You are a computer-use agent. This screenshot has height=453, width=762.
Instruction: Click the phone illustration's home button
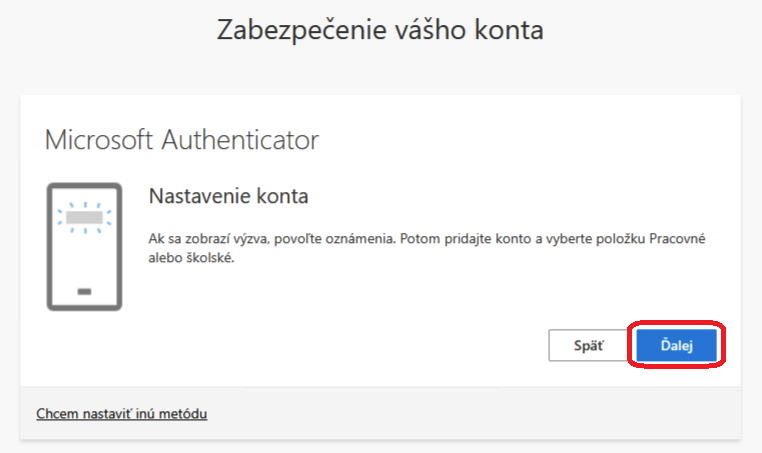[85, 292]
